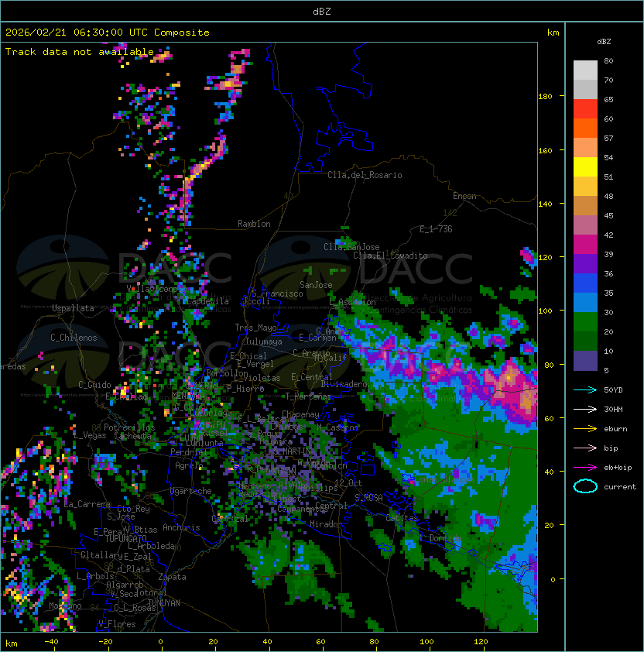The image size is (644, 652).
Task: Click the 'Potrerillos' place label
Action: (x=129, y=427)
